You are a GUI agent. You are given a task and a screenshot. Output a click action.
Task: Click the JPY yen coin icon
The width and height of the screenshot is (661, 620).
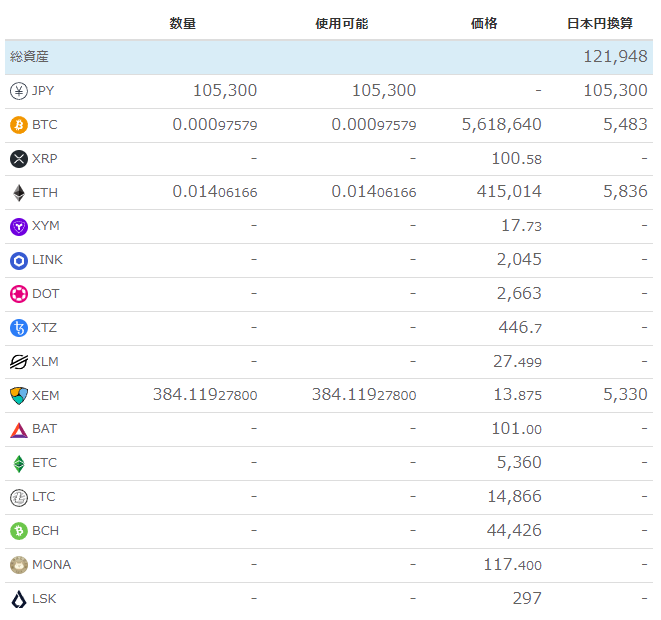click(19, 91)
